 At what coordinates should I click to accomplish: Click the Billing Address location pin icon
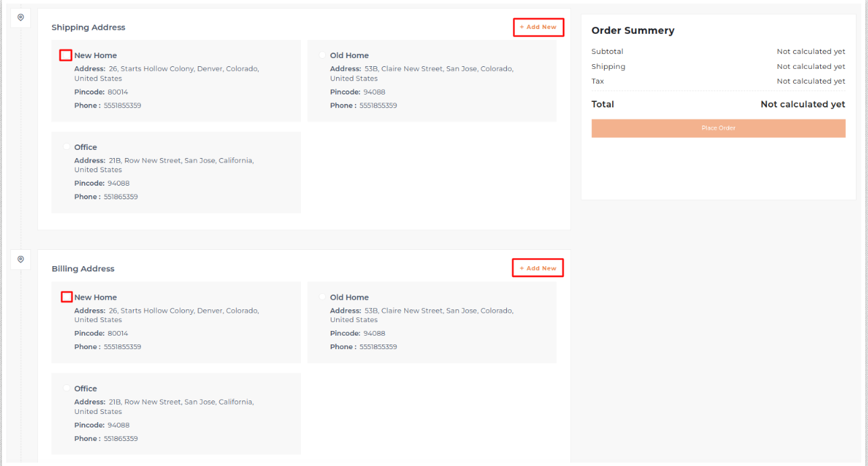click(21, 259)
